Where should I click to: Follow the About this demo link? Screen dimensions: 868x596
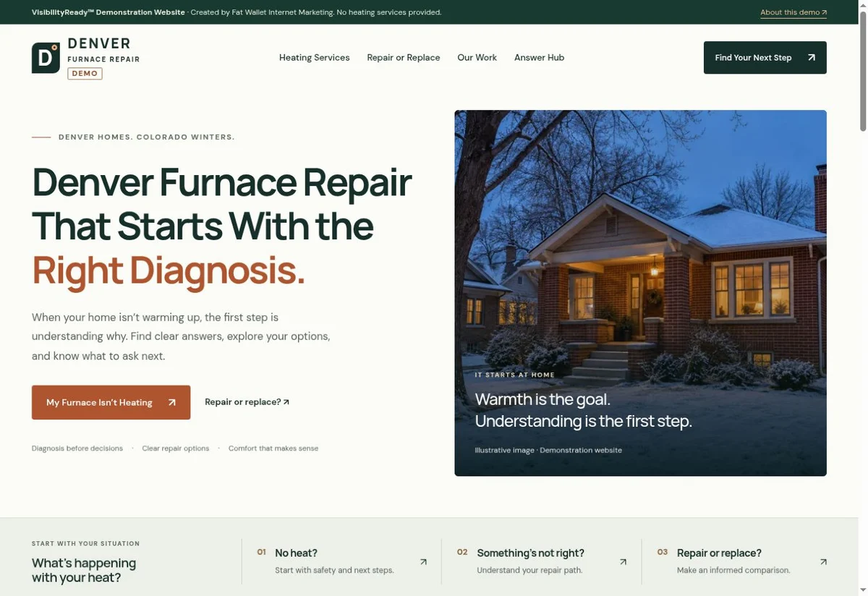pos(793,12)
